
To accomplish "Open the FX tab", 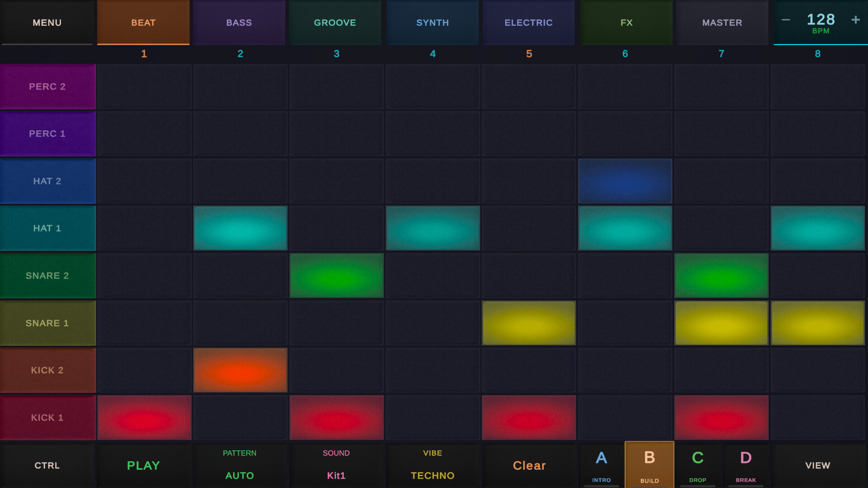I will pyautogui.click(x=627, y=23).
